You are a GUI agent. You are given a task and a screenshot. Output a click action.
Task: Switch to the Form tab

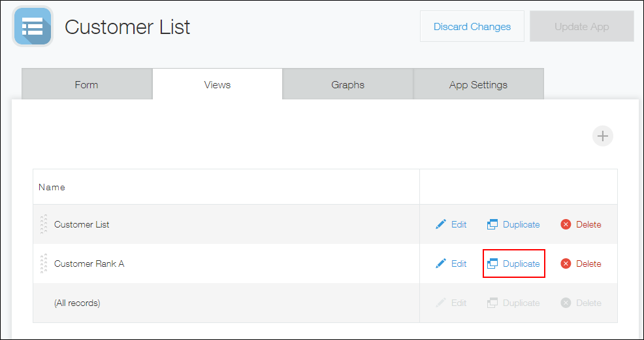(x=86, y=84)
